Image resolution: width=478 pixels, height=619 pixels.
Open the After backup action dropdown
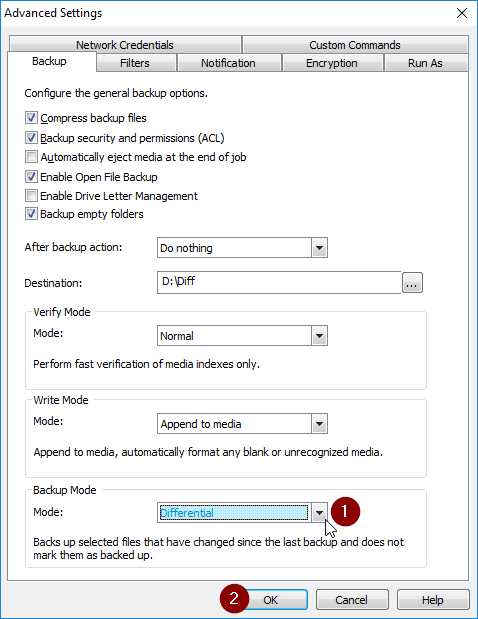point(319,248)
